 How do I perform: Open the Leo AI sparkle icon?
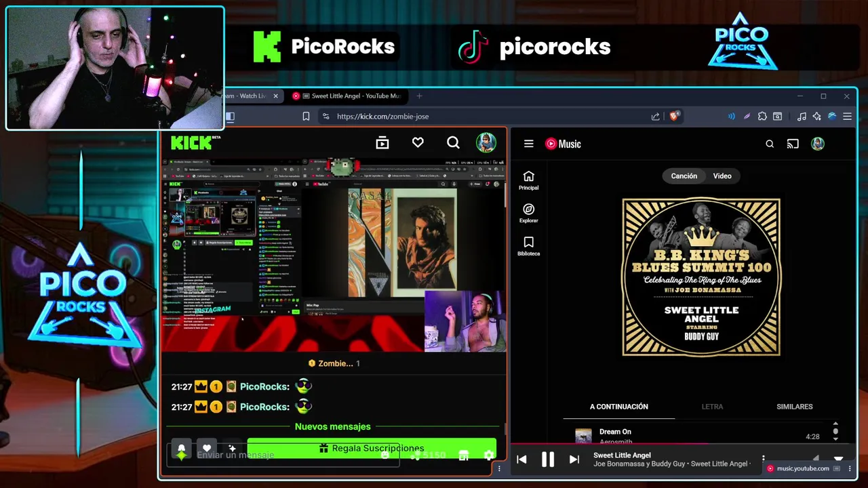[x=816, y=117]
